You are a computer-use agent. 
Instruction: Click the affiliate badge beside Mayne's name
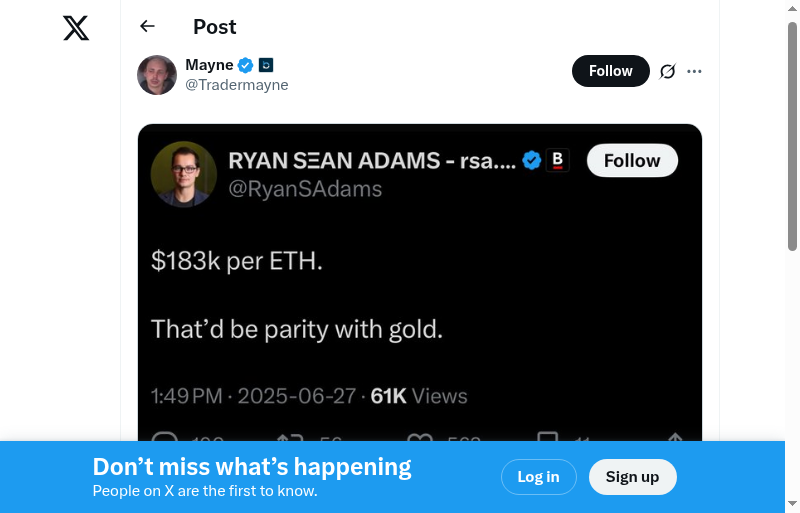click(266, 66)
